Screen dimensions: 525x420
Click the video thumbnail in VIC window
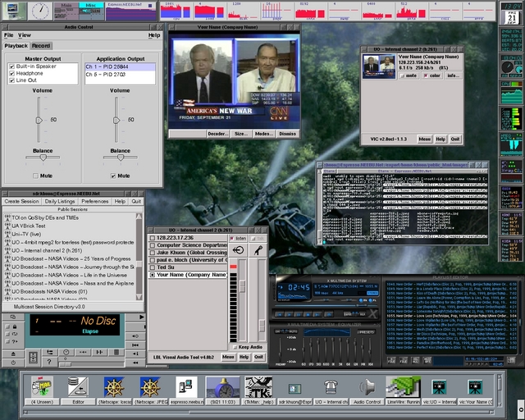point(379,66)
